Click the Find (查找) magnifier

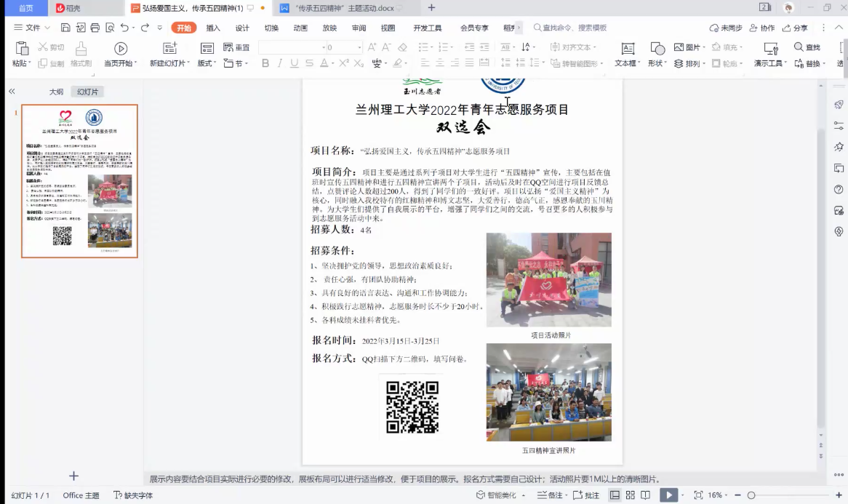pos(799,47)
